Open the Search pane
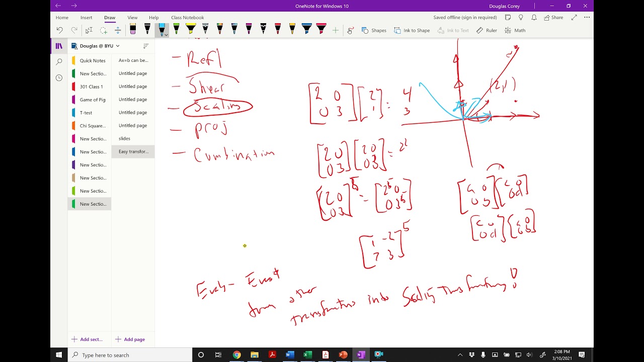This screenshot has width=644, height=362. [x=59, y=62]
